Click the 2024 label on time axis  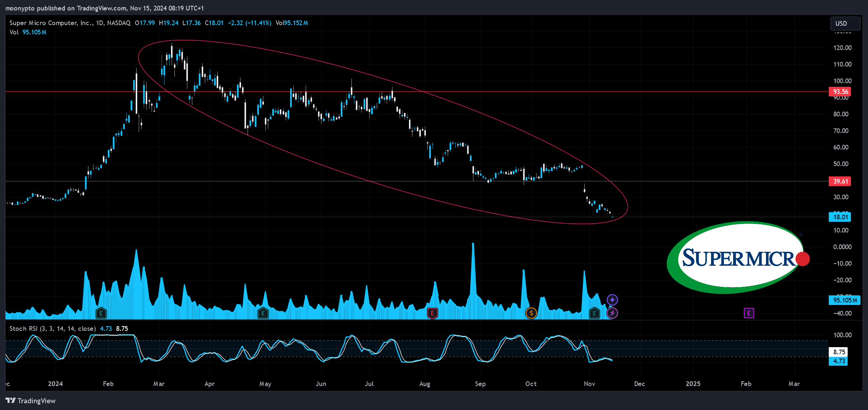(55, 384)
